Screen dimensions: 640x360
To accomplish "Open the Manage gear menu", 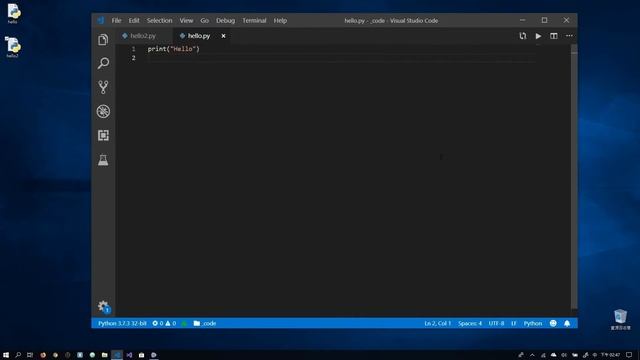I will (103, 307).
